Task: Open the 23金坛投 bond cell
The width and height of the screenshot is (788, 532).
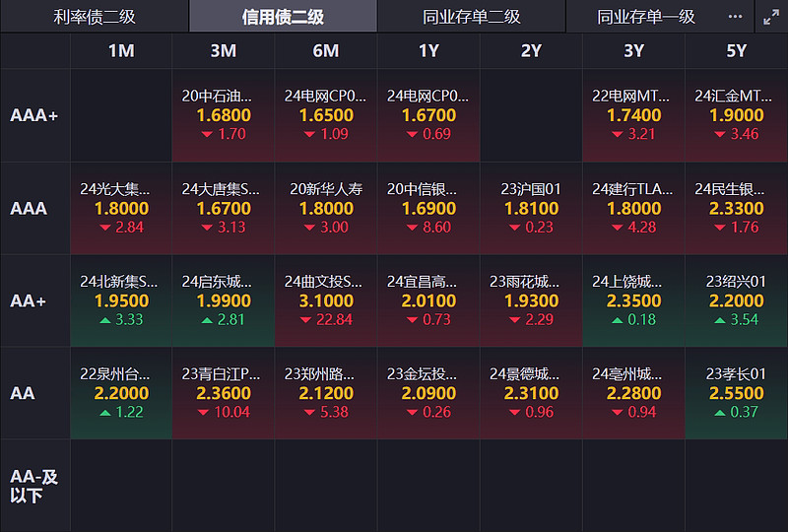Action: (x=428, y=393)
